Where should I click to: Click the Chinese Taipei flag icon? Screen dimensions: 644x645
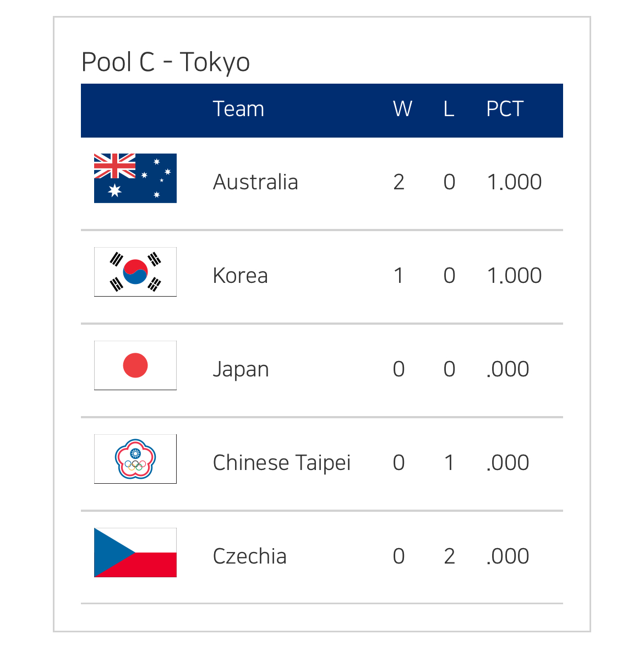point(135,459)
